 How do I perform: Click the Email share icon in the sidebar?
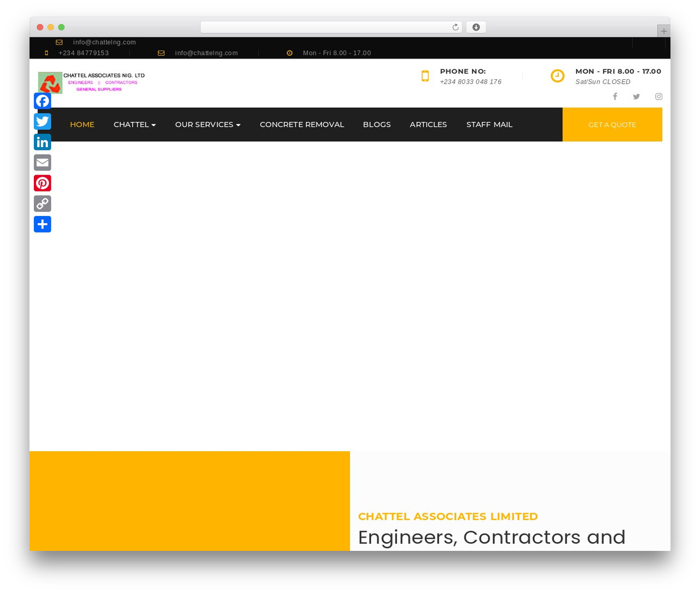click(43, 162)
